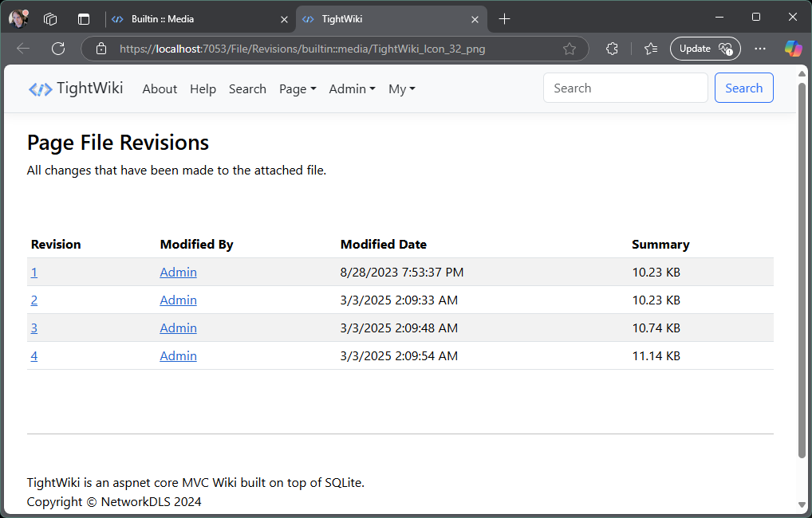Image resolution: width=812 pixels, height=518 pixels.
Task: Click the browser Update button
Action: coord(705,49)
